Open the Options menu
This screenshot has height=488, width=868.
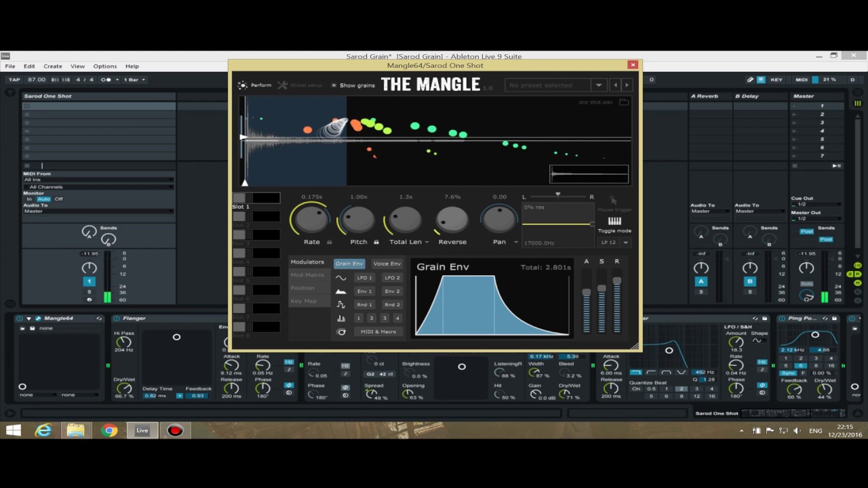click(105, 66)
